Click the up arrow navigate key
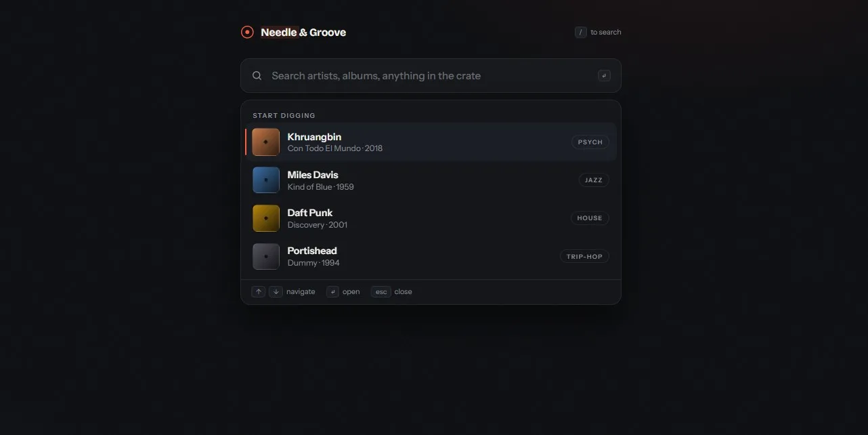The width and height of the screenshot is (868, 435). pyautogui.click(x=258, y=291)
